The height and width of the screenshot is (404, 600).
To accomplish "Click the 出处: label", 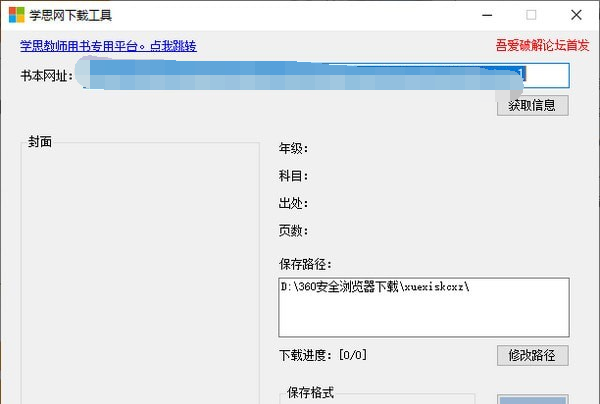I will [x=293, y=203].
